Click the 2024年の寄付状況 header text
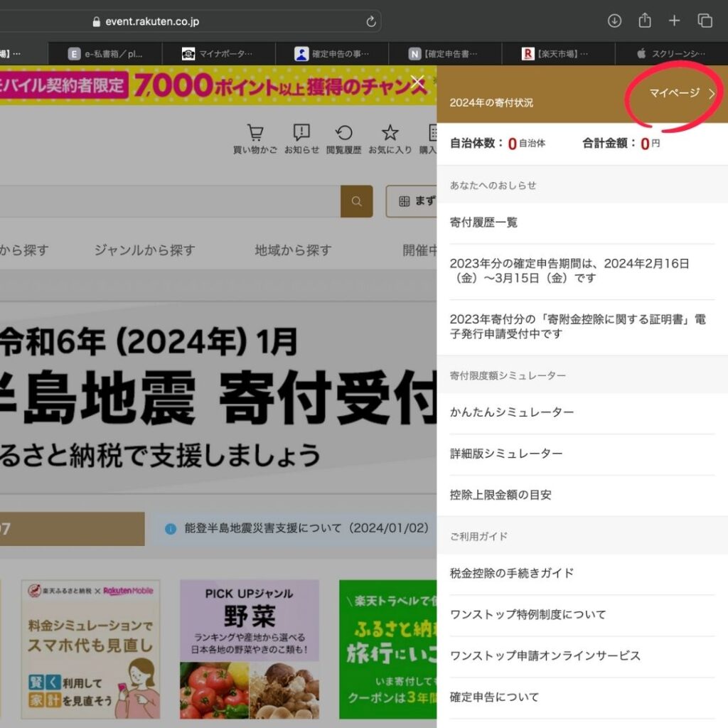The height and width of the screenshot is (728, 728). (491, 102)
